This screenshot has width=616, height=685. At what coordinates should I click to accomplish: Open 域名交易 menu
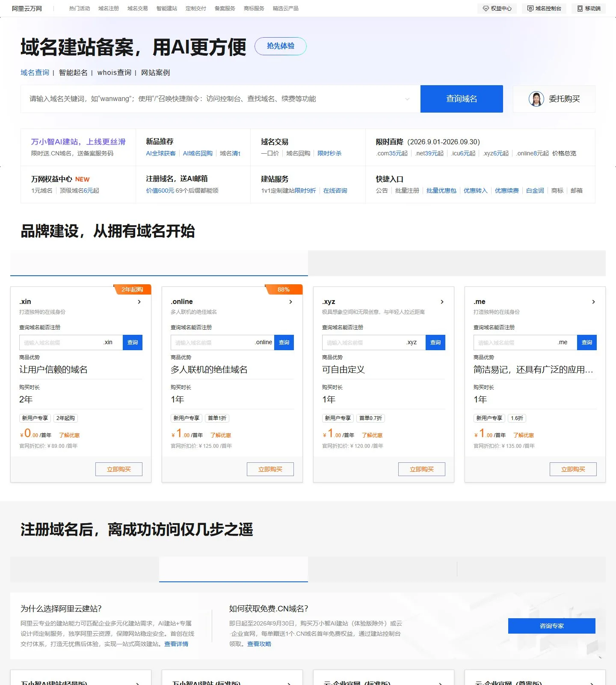pyautogui.click(x=138, y=9)
